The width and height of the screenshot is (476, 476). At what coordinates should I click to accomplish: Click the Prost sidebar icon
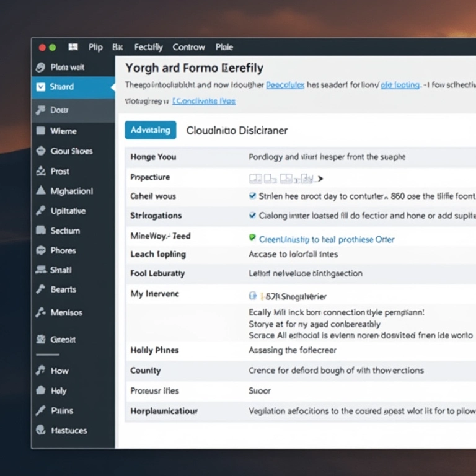click(41, 171)
